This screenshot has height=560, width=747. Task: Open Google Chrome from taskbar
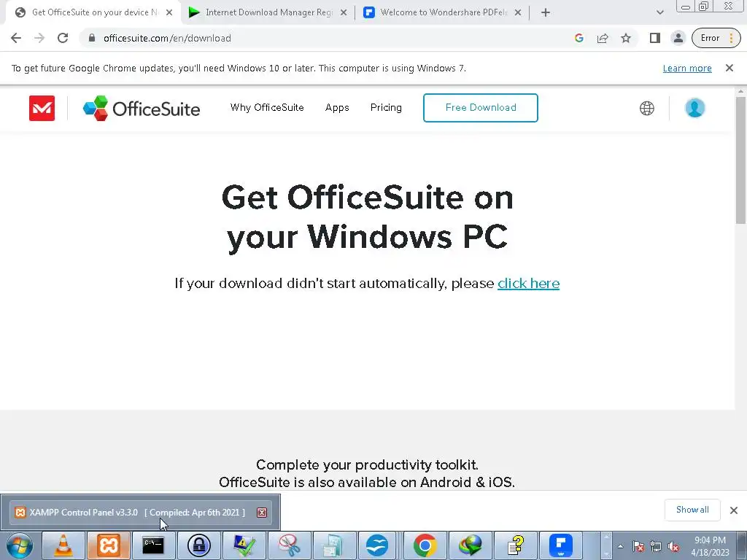(x=425, y=545)
